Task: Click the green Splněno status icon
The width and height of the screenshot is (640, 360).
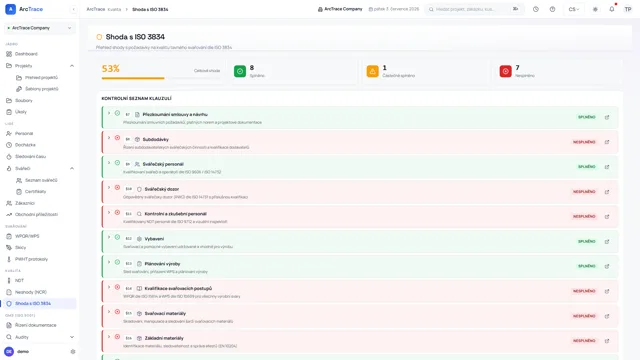Action: pyautogui.click(x=240, y=71)
